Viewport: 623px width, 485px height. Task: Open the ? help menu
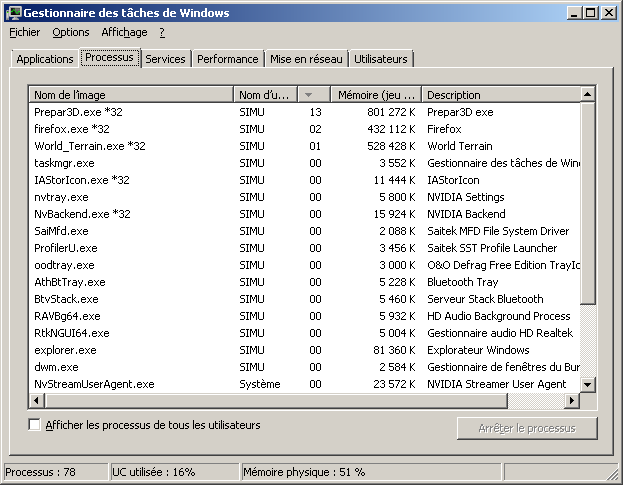tap(162, 33)
